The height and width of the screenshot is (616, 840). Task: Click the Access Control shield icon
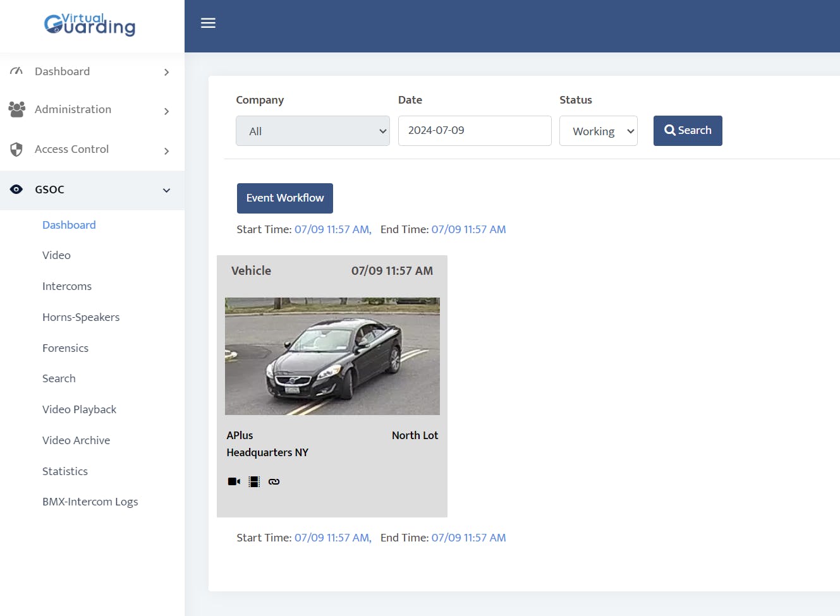point(16,150)
